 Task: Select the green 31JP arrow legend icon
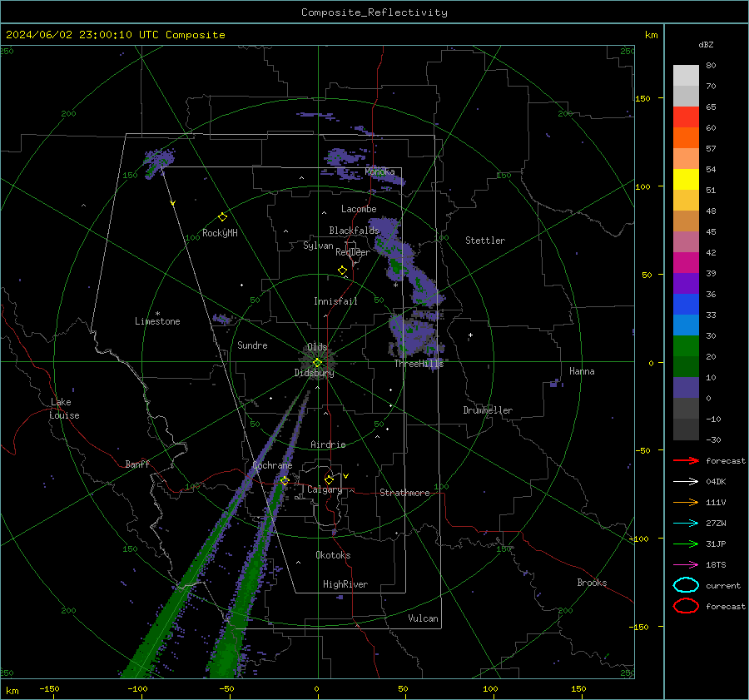[686, 544]
